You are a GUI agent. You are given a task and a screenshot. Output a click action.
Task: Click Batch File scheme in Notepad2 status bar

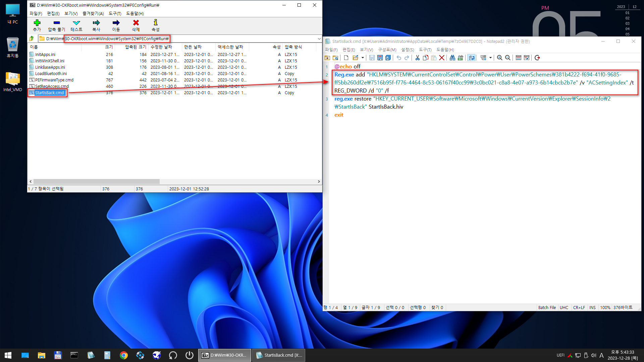tap(547, 307)
